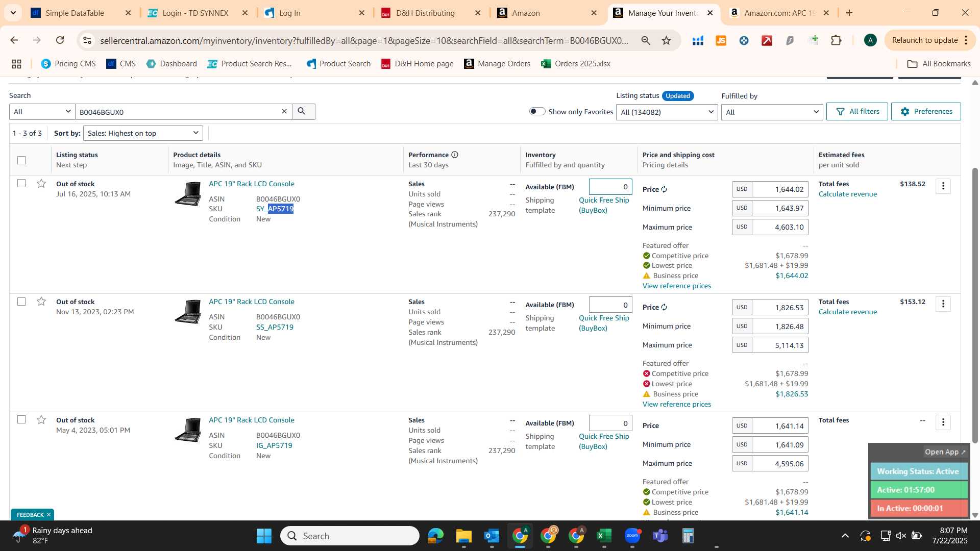This screenshot has height=551, width=980.
Task: Open Pricing CMS bookmark
Action: point(68,64)
